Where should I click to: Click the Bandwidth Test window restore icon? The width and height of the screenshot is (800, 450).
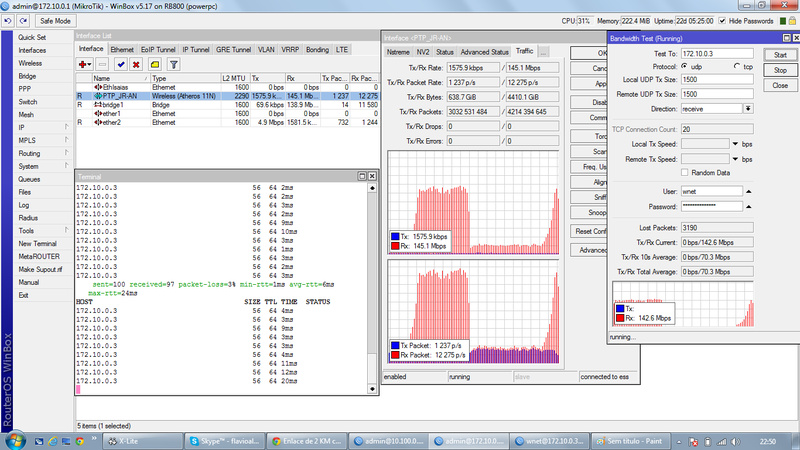click(x=787, y=38)
